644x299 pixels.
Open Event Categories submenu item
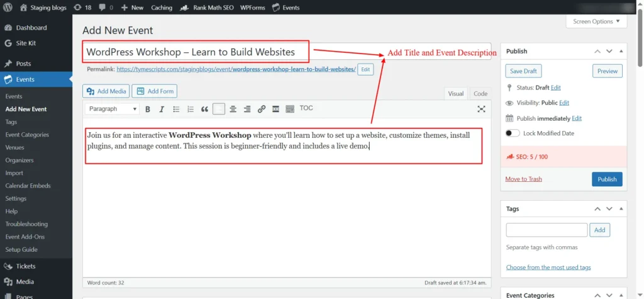(27, 135)
